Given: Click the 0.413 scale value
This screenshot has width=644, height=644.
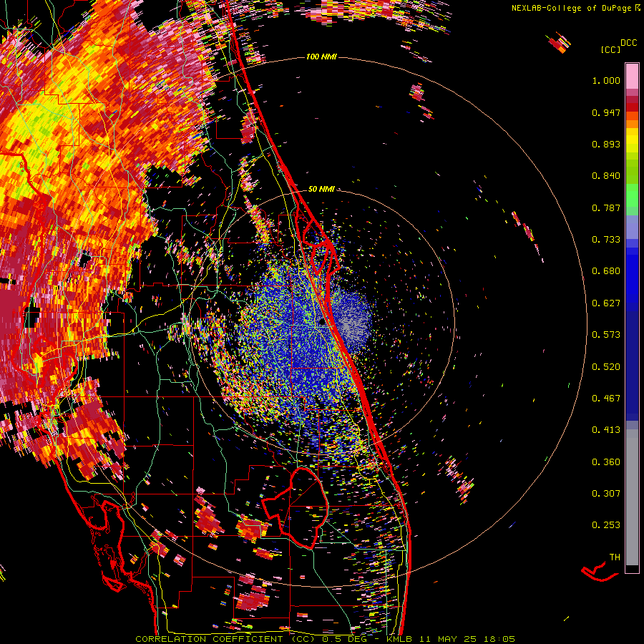Looking at the screenshot, I should coord(606,430).
